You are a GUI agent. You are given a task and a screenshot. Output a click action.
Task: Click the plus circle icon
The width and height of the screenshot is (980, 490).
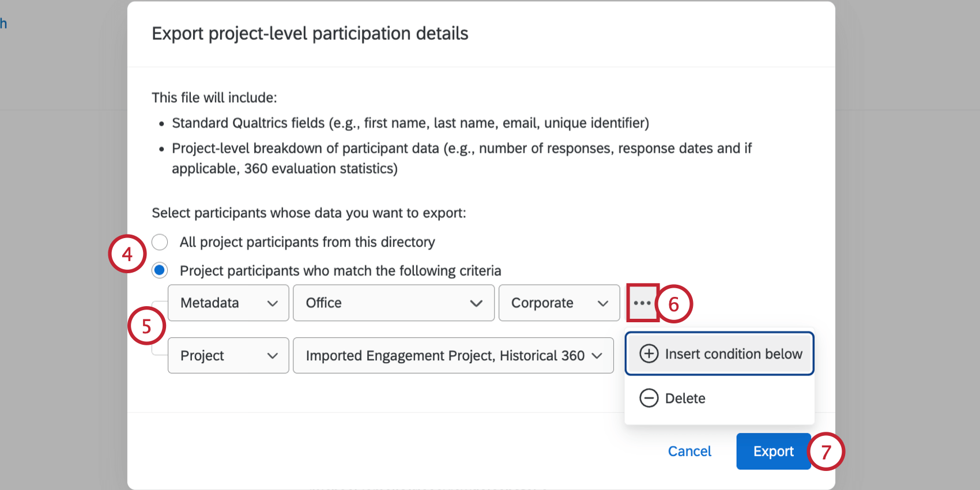(x=649, y=353)
